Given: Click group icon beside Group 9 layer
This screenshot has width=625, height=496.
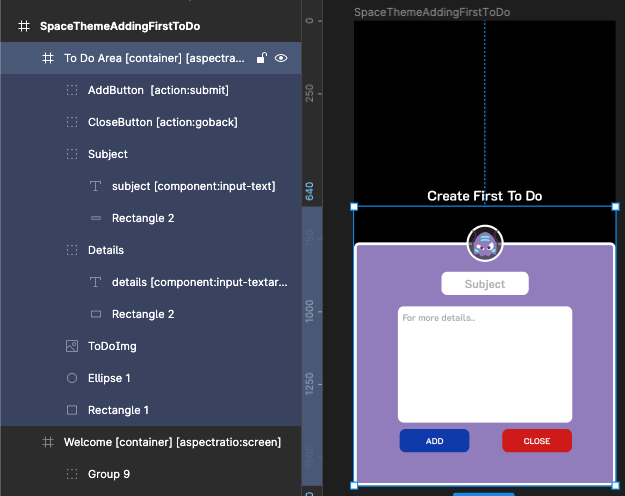Looking at the screenshot, I should pyautogui.click(x=72, y=474).
